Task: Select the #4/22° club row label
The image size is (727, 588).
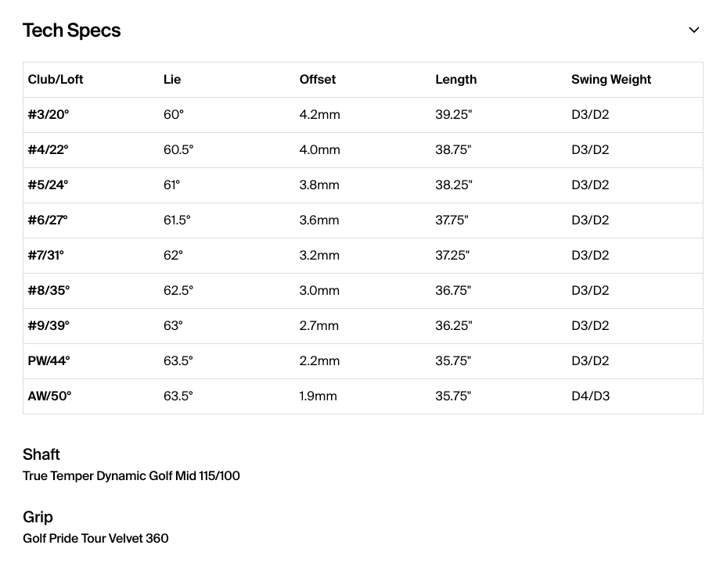Action: coord(48,149)
